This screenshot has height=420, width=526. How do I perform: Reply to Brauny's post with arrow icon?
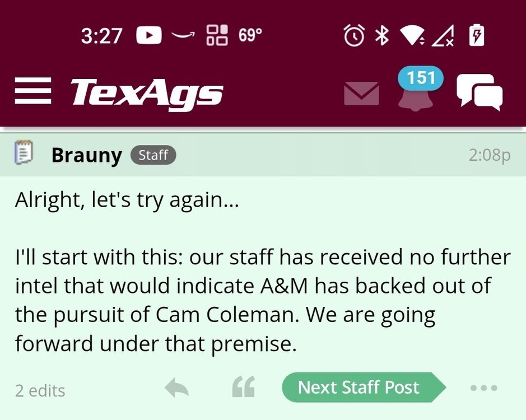176,388
